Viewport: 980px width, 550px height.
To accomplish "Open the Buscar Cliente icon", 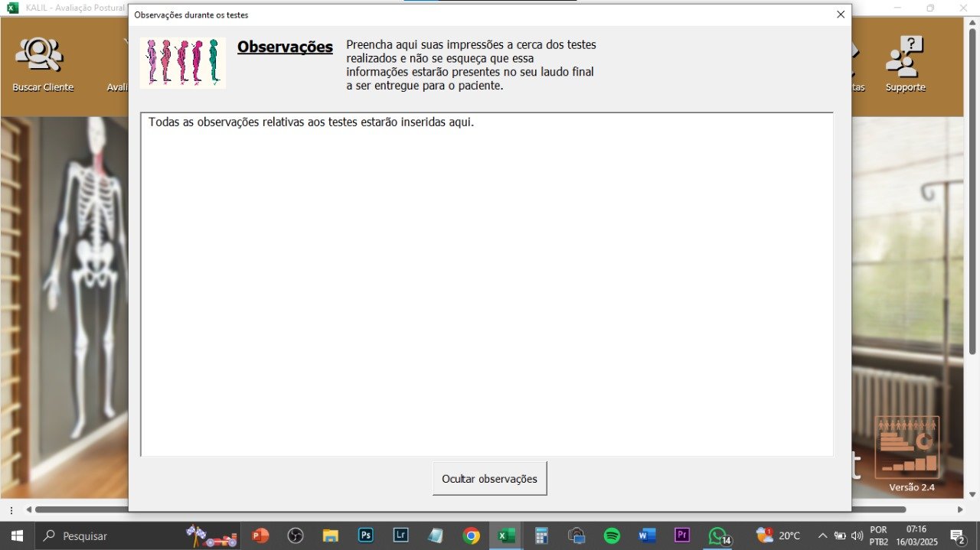I will tap(43, 64).
